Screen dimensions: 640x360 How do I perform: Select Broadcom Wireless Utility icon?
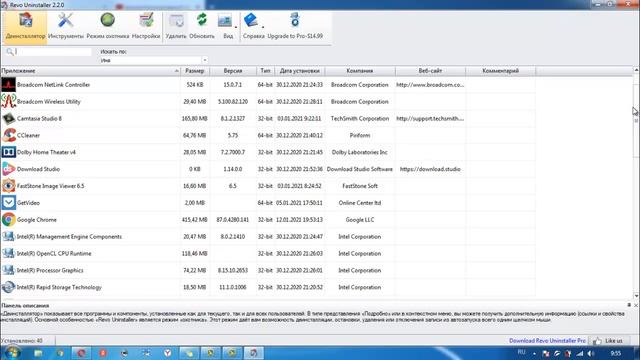8,101
